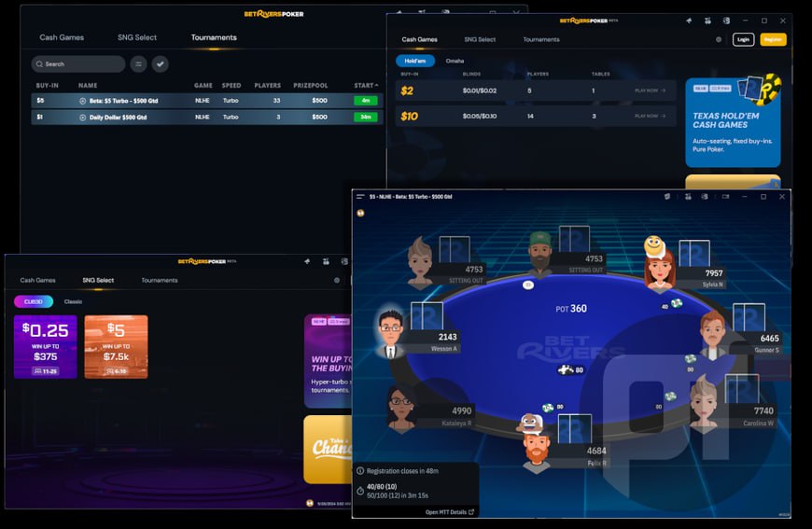Sort tournaments by Prizepool column header
Screen dimensions: 812x529
tap(310, 86)
